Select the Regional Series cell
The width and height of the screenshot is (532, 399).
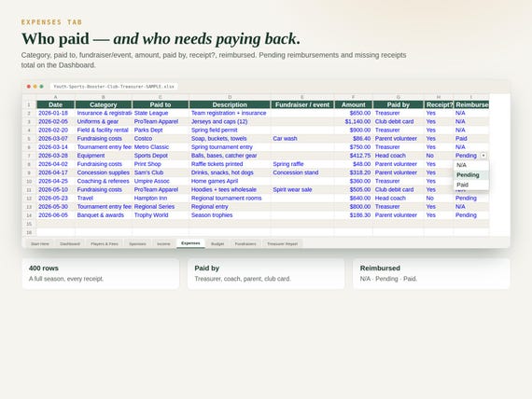pyautogui.click(x=161, y=206)
